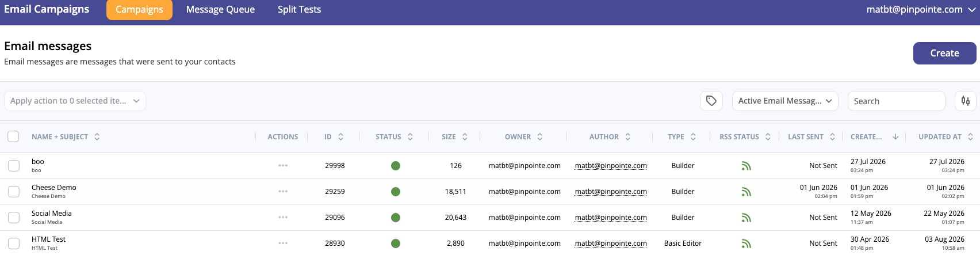This screenshot has width=980, height=255.
Task: Sort by Name + Subject column arrows
Action: click(x=97, y=137)
